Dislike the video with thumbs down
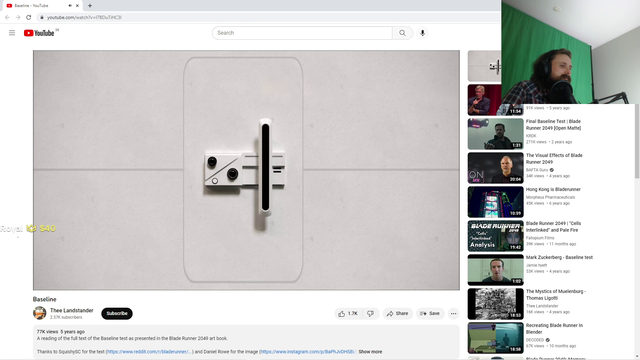 pos(370,313)
